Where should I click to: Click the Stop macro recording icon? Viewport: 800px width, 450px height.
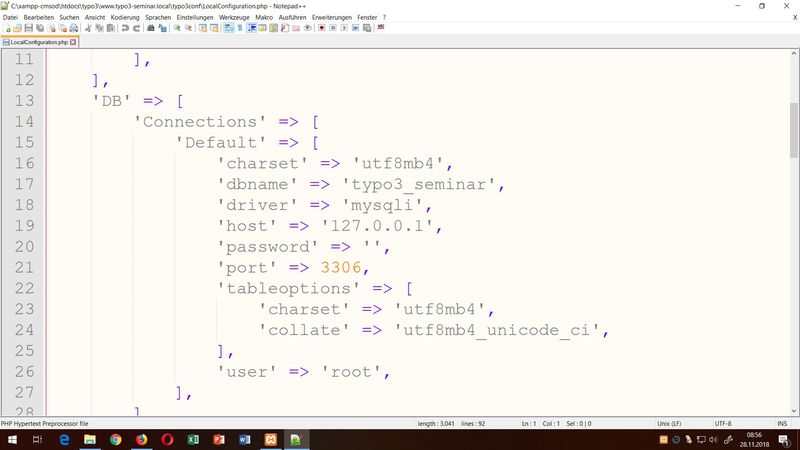point(333,28)
